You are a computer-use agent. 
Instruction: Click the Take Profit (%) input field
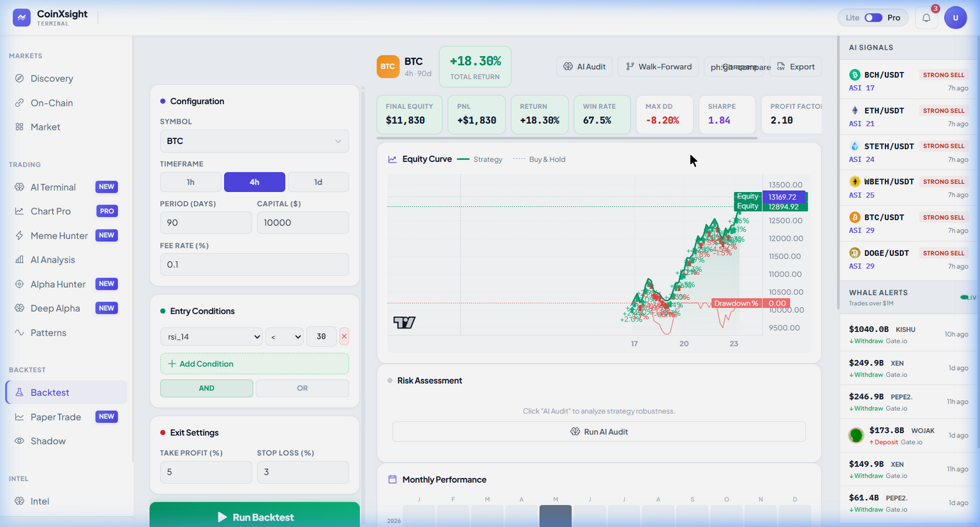point(206,472)
